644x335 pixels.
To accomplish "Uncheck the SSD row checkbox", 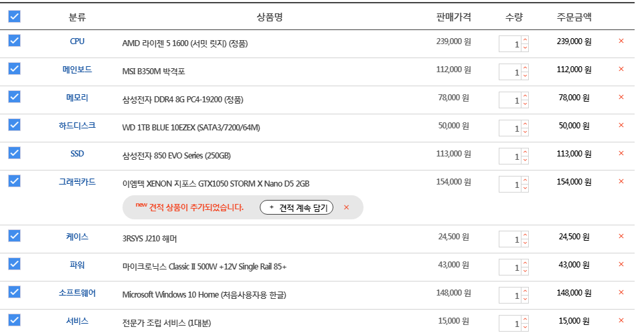I will [14, 153].
